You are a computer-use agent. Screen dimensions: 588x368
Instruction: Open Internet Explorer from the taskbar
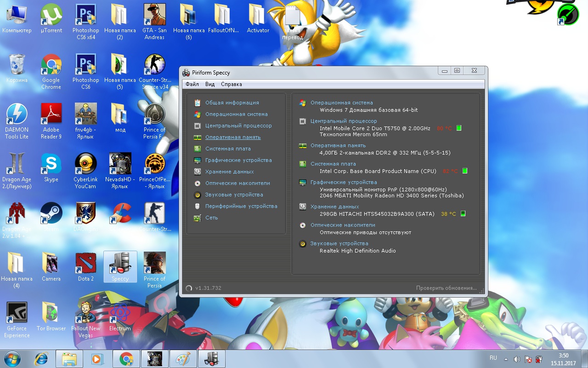(x=41, y=359)
